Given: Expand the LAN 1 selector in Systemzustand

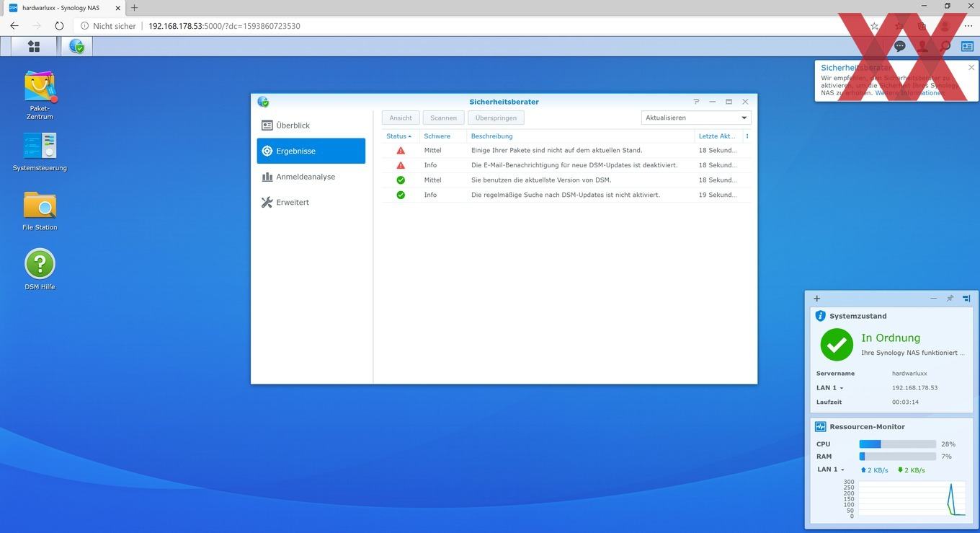Looking at the screenshot, I should (830, 388).
